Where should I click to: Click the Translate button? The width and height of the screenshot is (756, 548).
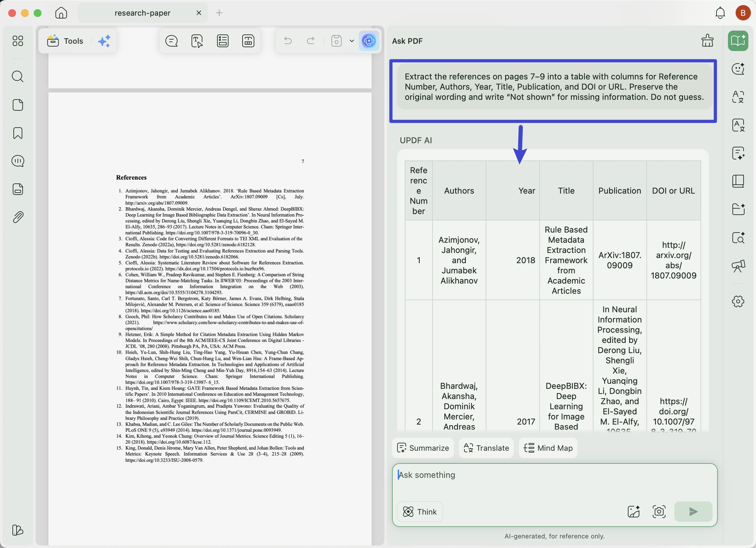486,448
